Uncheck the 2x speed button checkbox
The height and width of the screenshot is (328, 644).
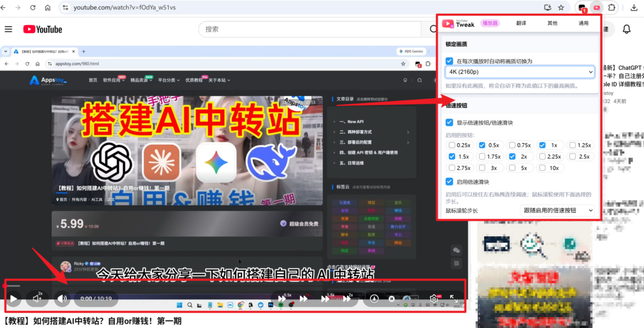(512, 156)
